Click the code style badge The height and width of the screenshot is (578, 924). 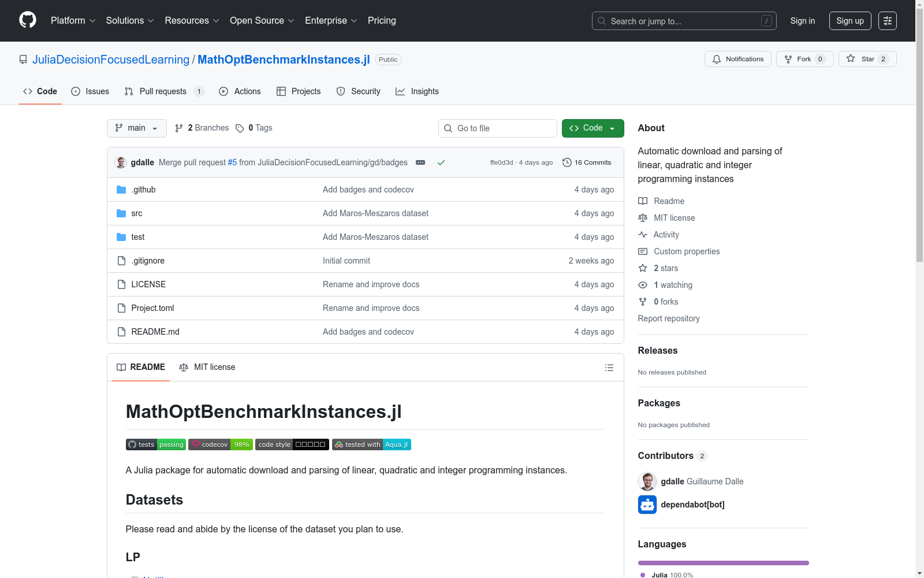[x=292, y=444]
